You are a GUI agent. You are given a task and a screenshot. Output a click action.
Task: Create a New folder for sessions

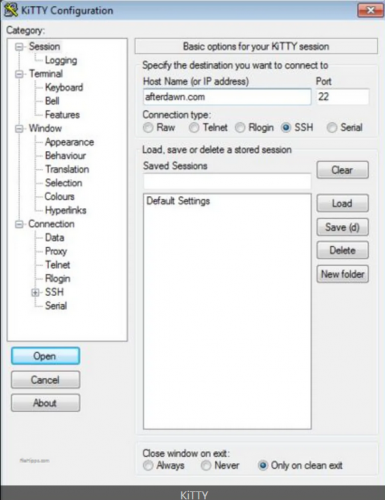tap(342, 274)
